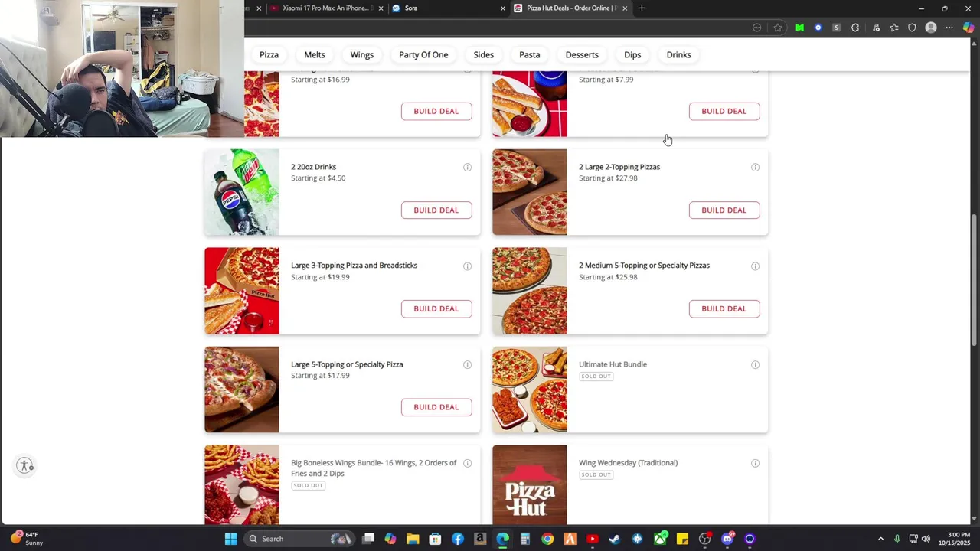Close the Sora browser tab

503,8
